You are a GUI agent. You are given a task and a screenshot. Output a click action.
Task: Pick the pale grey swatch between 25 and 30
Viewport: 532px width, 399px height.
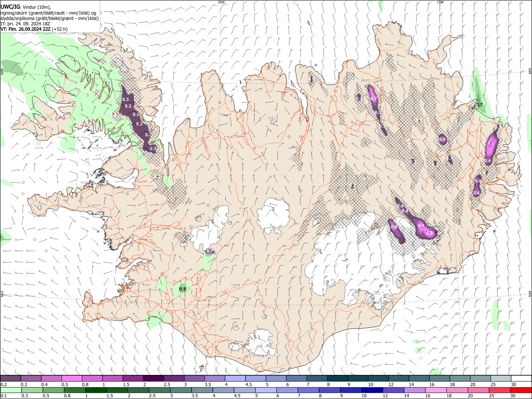pyautogui.click(x=501, y=378)
